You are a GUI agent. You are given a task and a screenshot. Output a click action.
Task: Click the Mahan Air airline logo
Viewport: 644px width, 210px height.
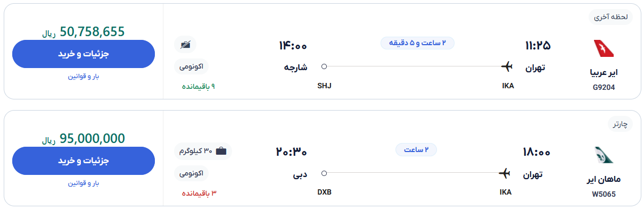pyautogui.click(x=604, y=155)
